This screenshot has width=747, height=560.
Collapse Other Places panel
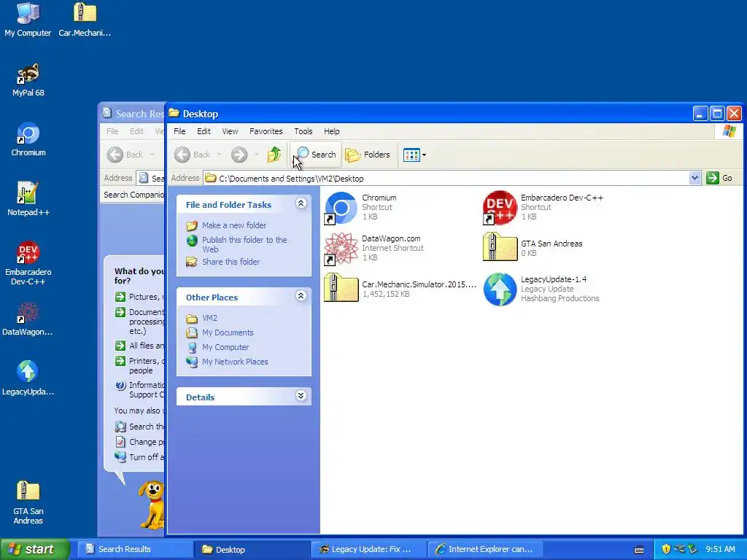(301, 296)
